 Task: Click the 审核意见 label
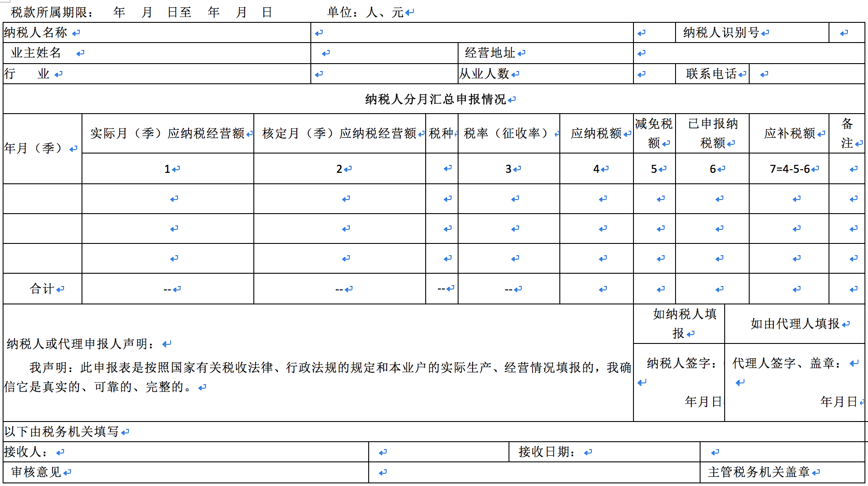[x=36, y=472]
